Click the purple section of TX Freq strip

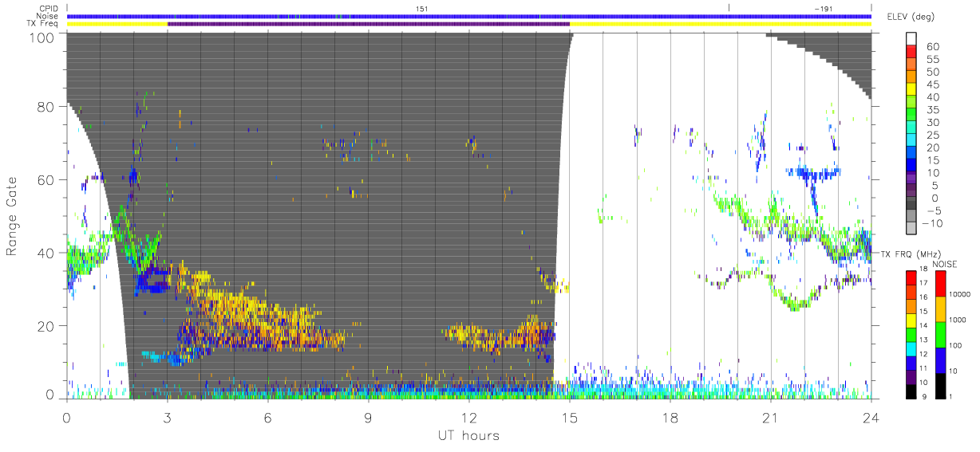pos(369,24)
